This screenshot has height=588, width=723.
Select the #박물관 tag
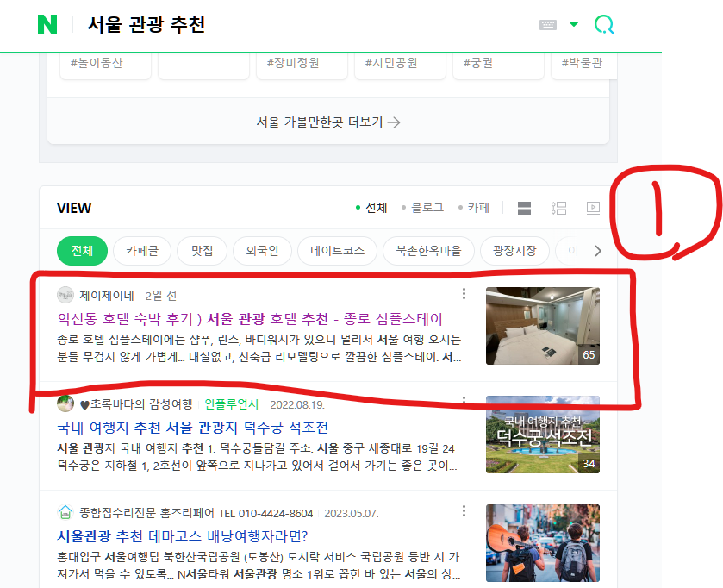pos(584,64)
